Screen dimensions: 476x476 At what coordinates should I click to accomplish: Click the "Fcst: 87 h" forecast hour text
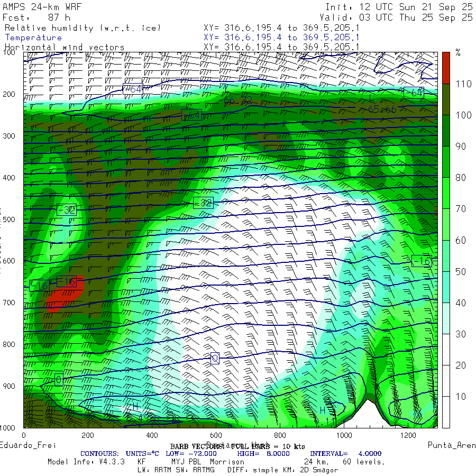(36, 17)
